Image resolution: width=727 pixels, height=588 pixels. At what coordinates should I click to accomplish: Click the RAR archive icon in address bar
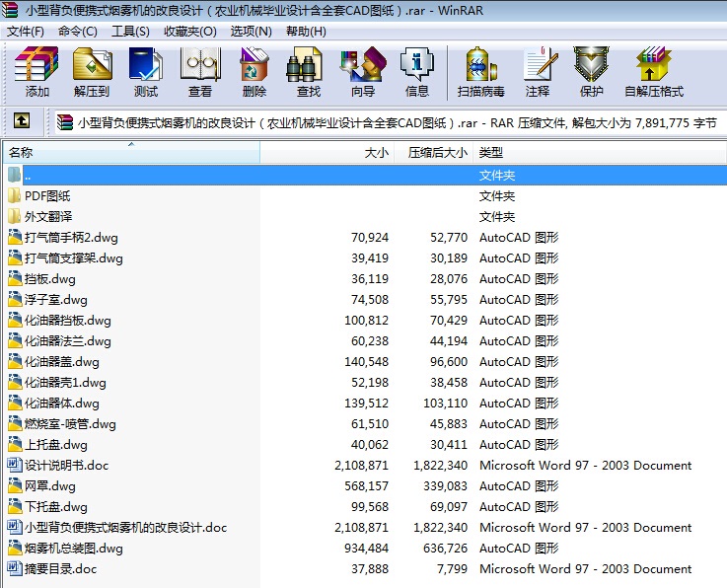(x=65, y=122)
